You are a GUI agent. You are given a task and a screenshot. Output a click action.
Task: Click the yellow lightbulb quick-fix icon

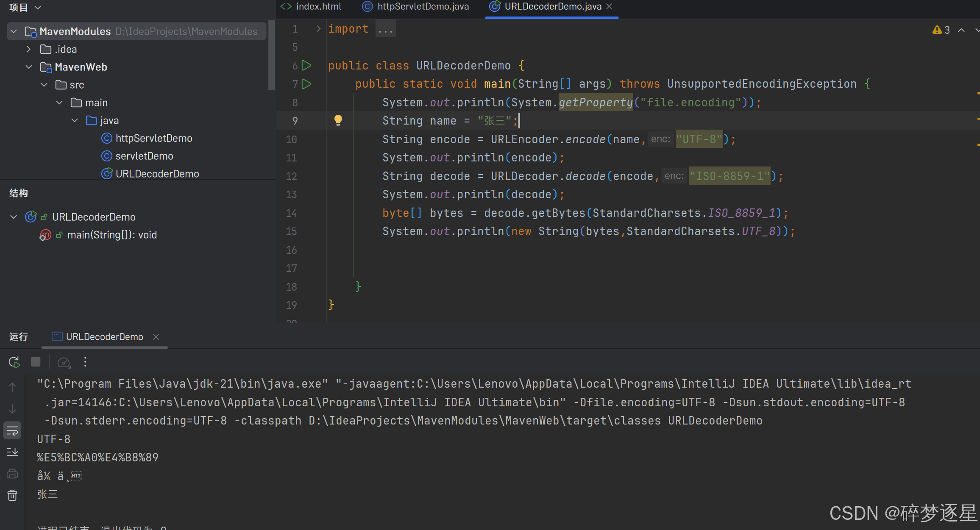point(338,121)
